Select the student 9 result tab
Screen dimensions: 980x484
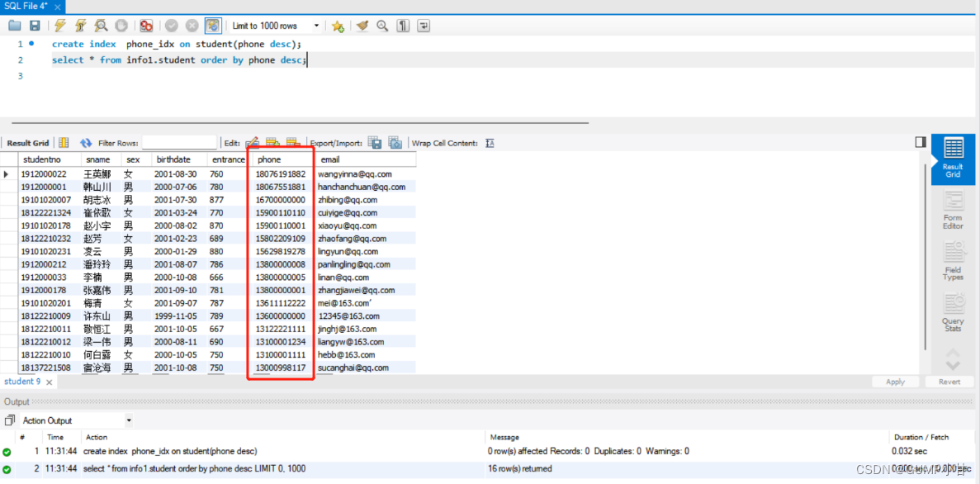[22, 382]
